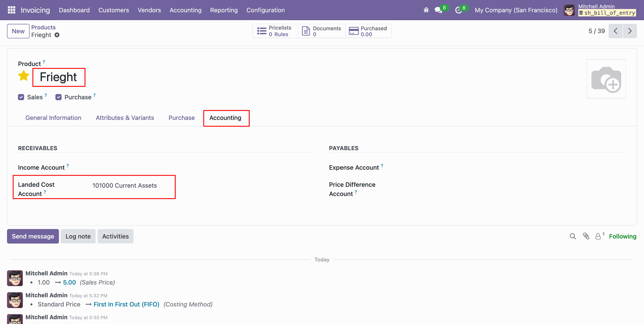
Task: Switch to the General Information tab
Action: (x=53, y=118)
